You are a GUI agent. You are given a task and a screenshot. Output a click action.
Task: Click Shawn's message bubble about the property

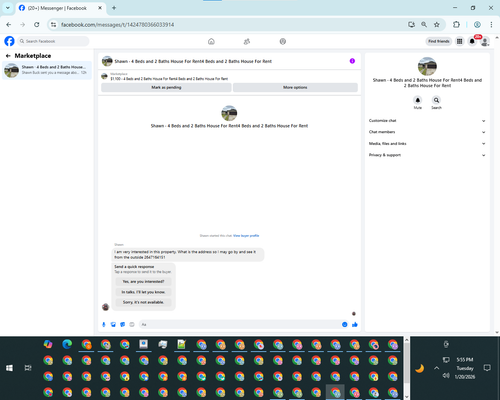coord(188,255)
